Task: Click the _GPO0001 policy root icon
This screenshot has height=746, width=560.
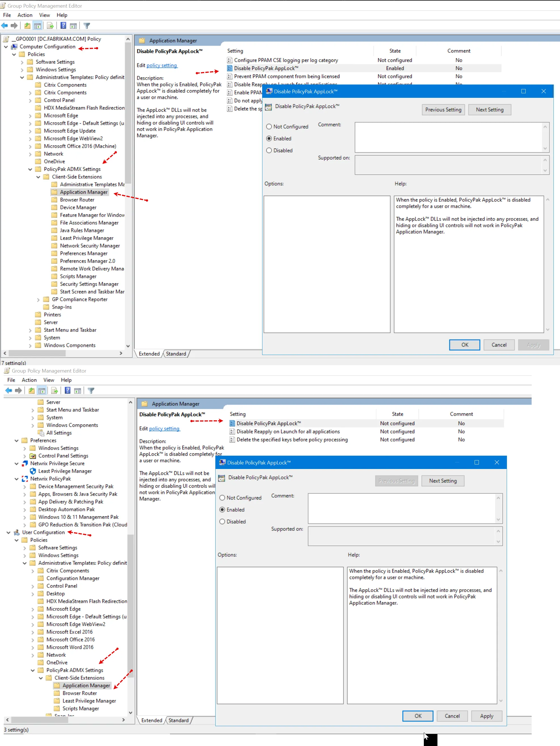Action: click(6, 39)
